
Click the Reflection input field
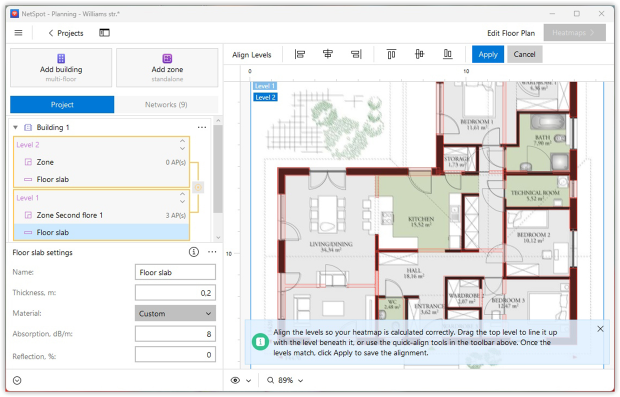[175, 355]
